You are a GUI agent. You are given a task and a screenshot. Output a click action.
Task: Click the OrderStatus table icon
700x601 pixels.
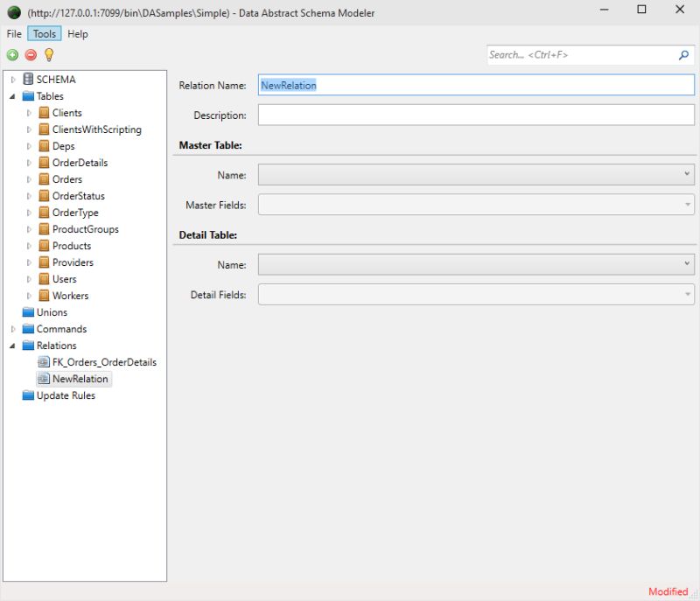pos(44,196)
